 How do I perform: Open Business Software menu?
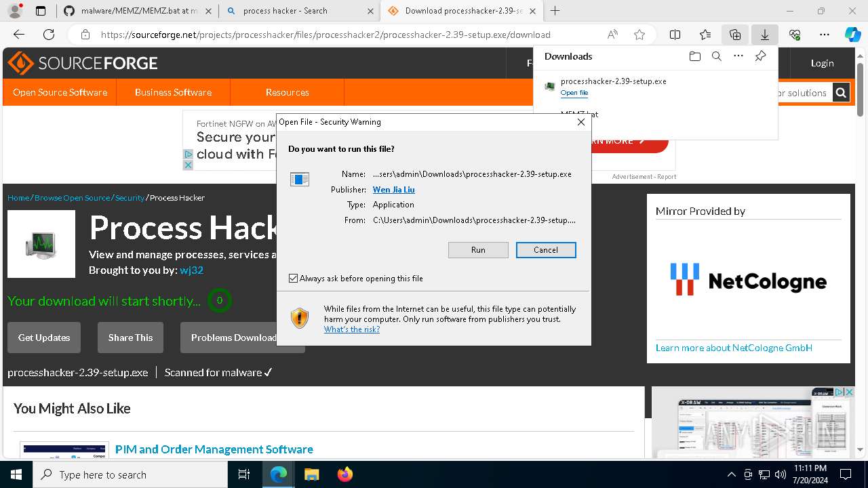tap(173, 92)
